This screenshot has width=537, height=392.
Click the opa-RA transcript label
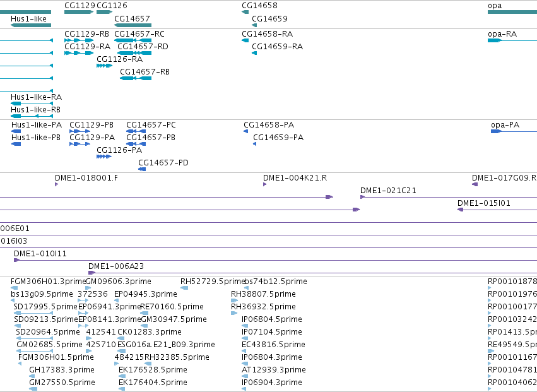pos(502,34)
